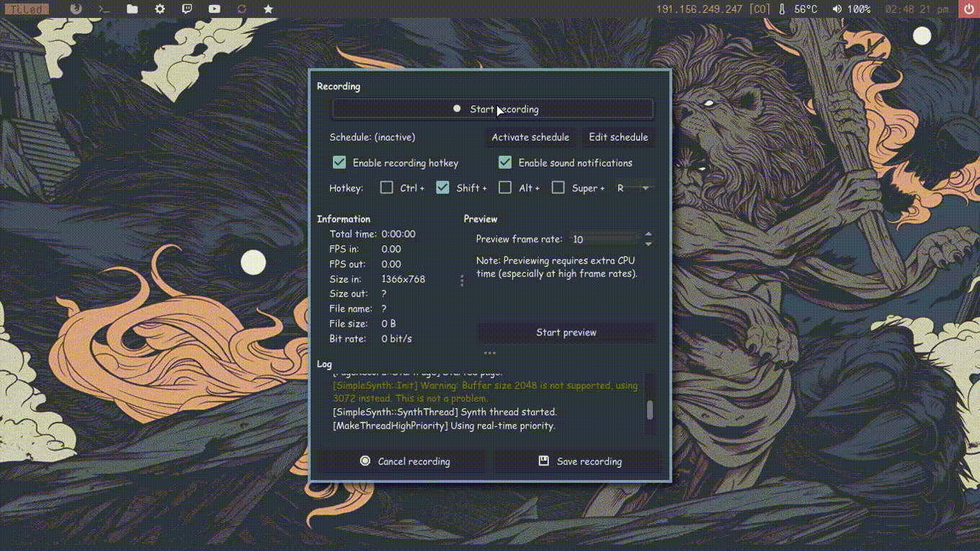Click the thermometer temperature icon
The image size is (980, 551).
(x=782, y=9)
